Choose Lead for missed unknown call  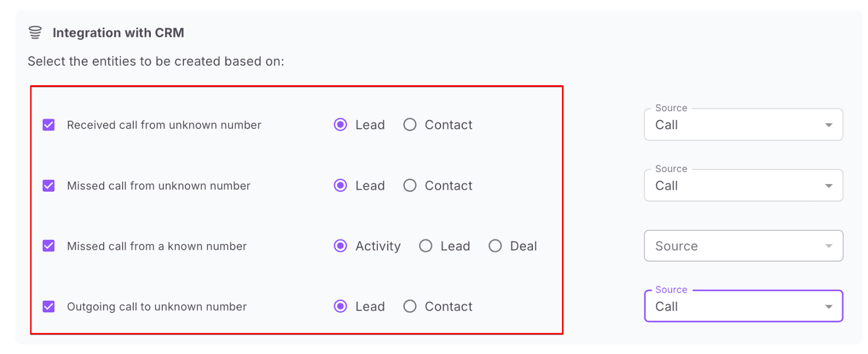coord(341,186)
